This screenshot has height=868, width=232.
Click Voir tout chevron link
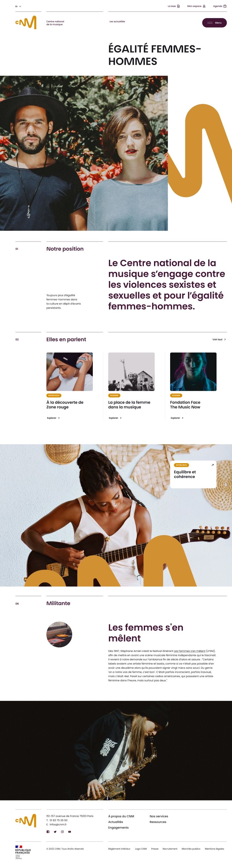pyautogui.click(x=219, y=340)
